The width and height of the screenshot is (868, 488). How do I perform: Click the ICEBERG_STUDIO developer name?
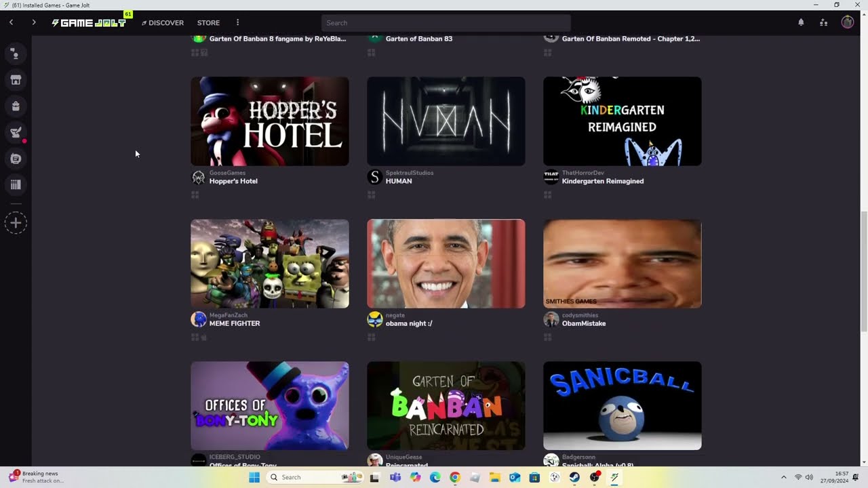(x=235, y=457)
